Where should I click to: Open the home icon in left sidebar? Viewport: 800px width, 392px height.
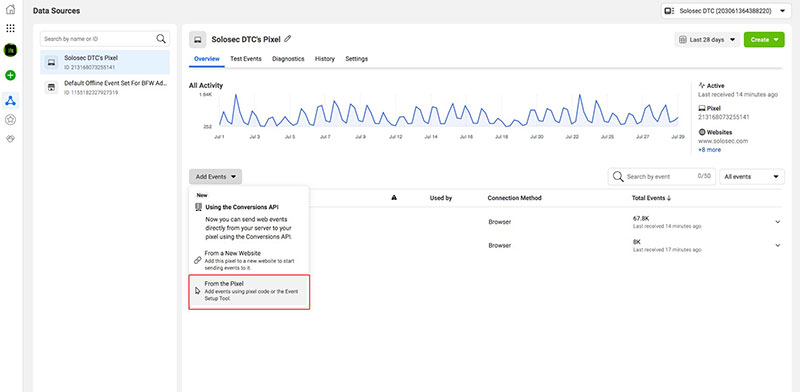pos(10,9)
